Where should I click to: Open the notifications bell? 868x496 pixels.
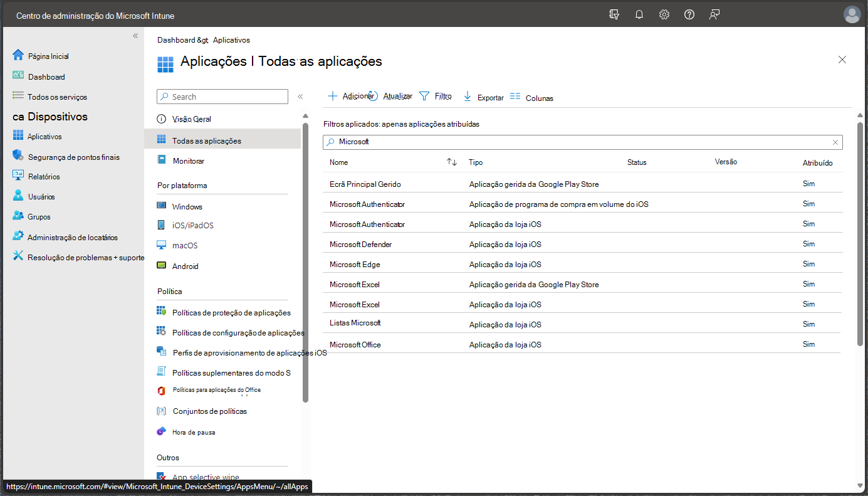click(639, 14)
